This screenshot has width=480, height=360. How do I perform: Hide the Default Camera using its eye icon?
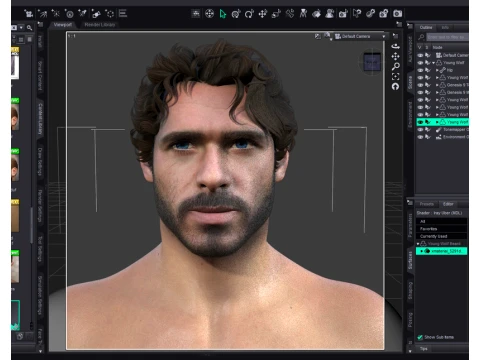[420, 55]
